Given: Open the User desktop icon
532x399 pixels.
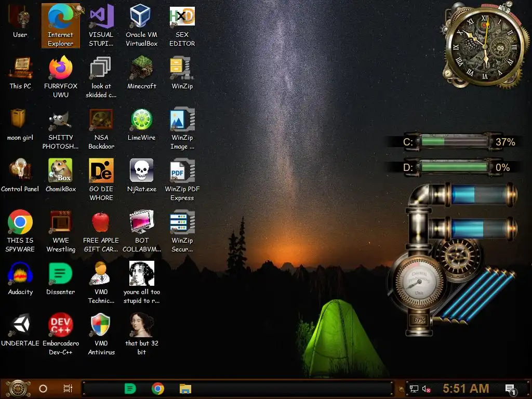Looking at the screenshot, I should click(20, 22).
